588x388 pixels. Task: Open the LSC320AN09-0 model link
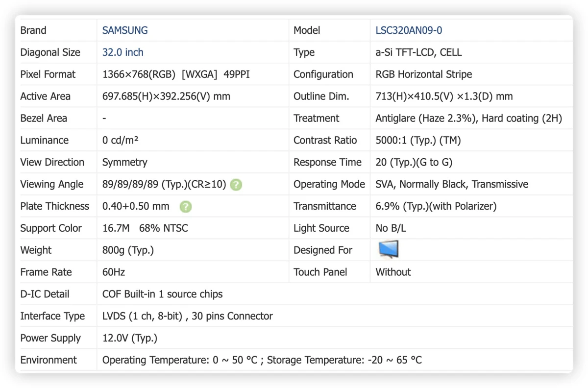pos(409,30)
